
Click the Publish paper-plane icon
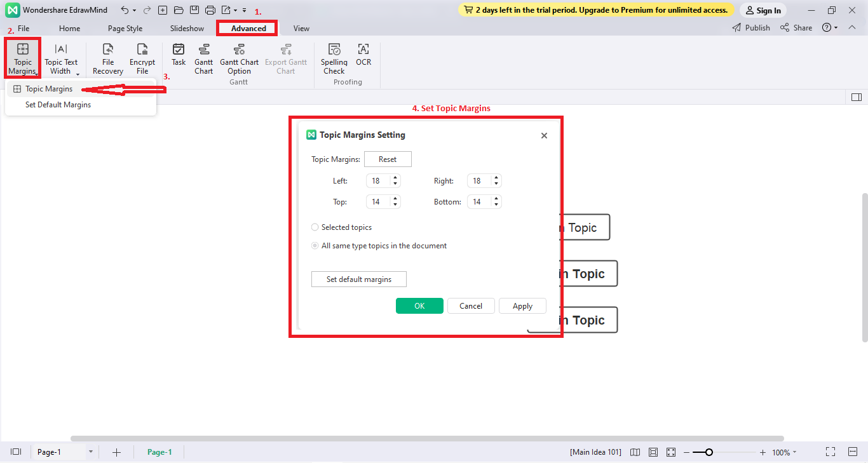pos(737,28)
